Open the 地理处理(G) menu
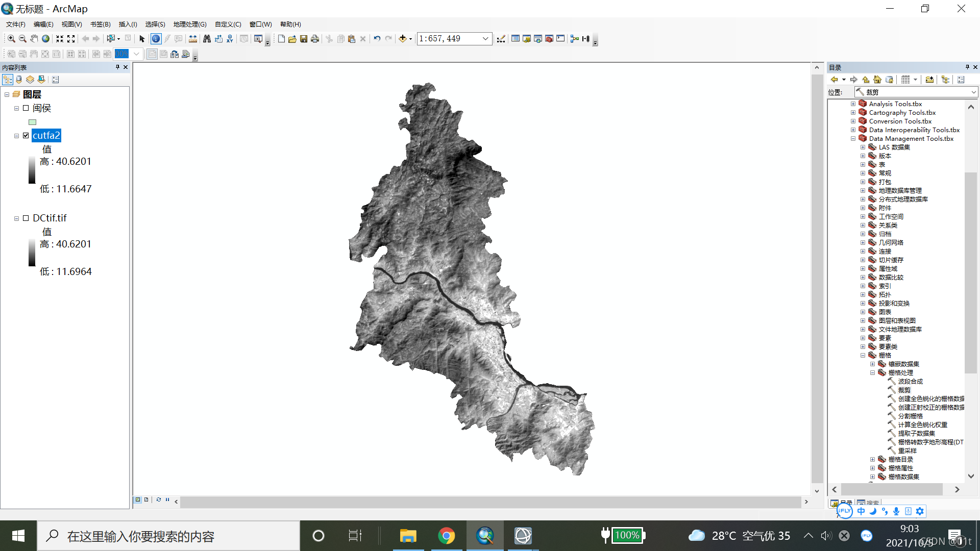 (x=190, y=24)
